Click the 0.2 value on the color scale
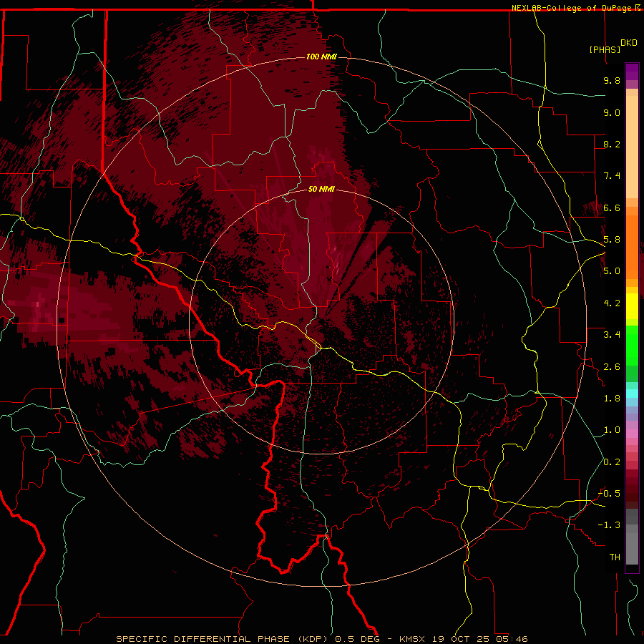644x644 pixels. point(612,462)
